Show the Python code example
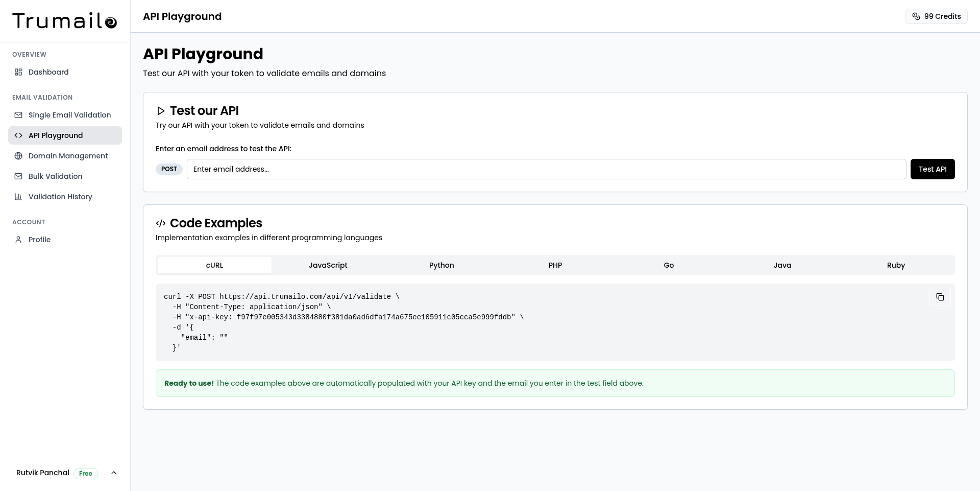The width and height of the screenshot is (980, 491). (x=442, y=265)
